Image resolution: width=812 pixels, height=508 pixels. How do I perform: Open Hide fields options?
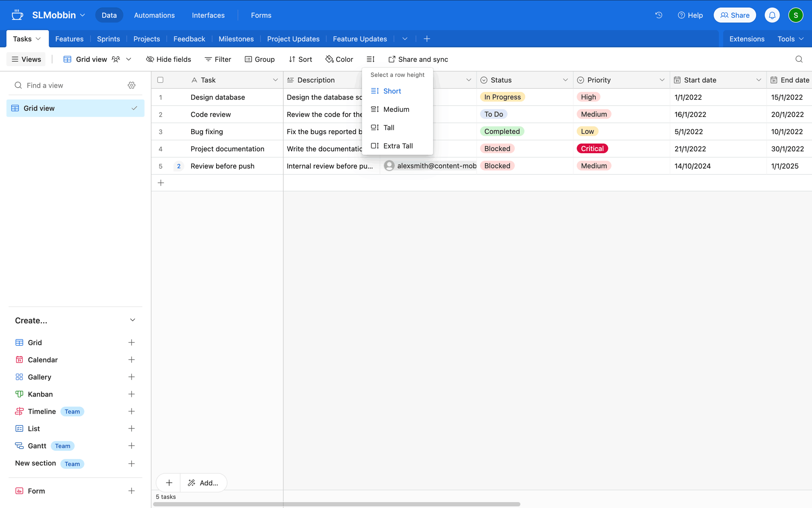(x=168, y=59)
